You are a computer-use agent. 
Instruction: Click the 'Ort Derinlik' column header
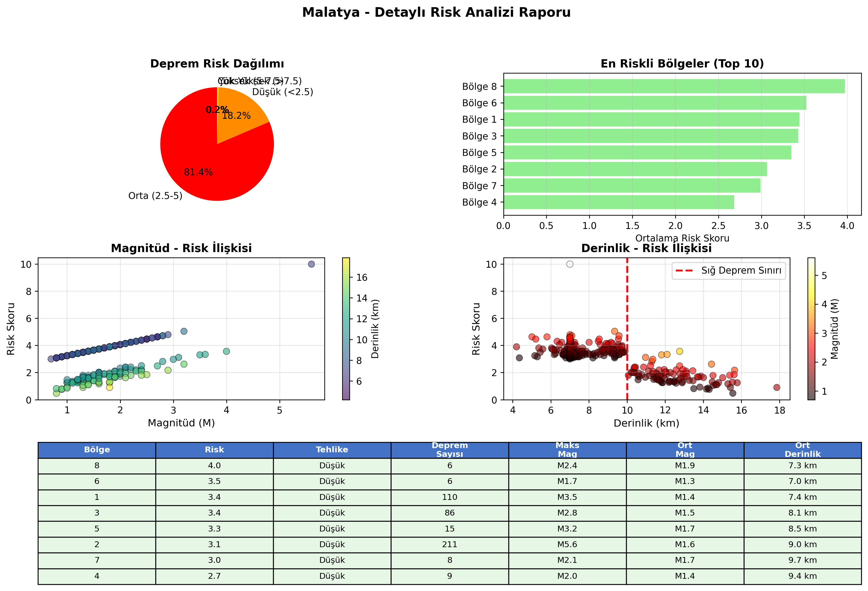(x=803, y=450)
